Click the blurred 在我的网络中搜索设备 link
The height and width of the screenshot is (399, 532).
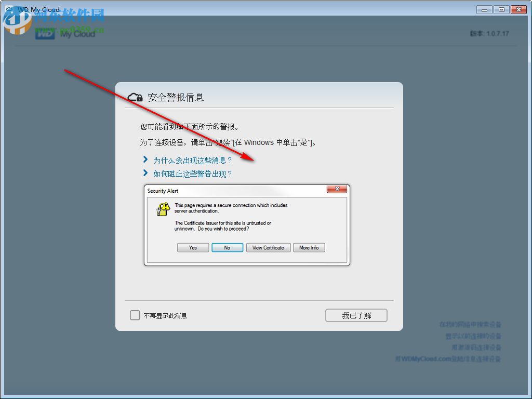click(470, 325)
